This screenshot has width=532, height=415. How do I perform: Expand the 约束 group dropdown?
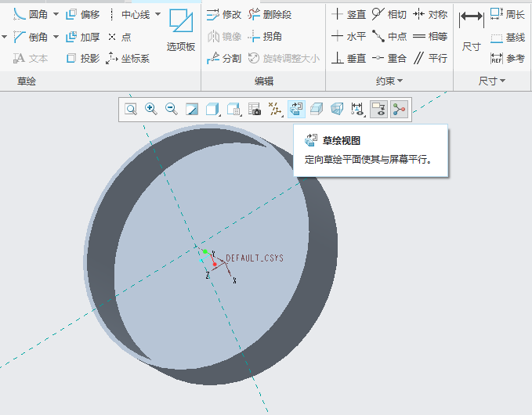389,81
